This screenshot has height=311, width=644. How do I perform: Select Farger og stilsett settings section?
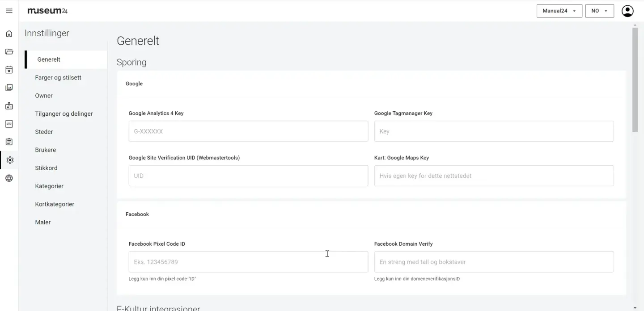tap(58, 78)
